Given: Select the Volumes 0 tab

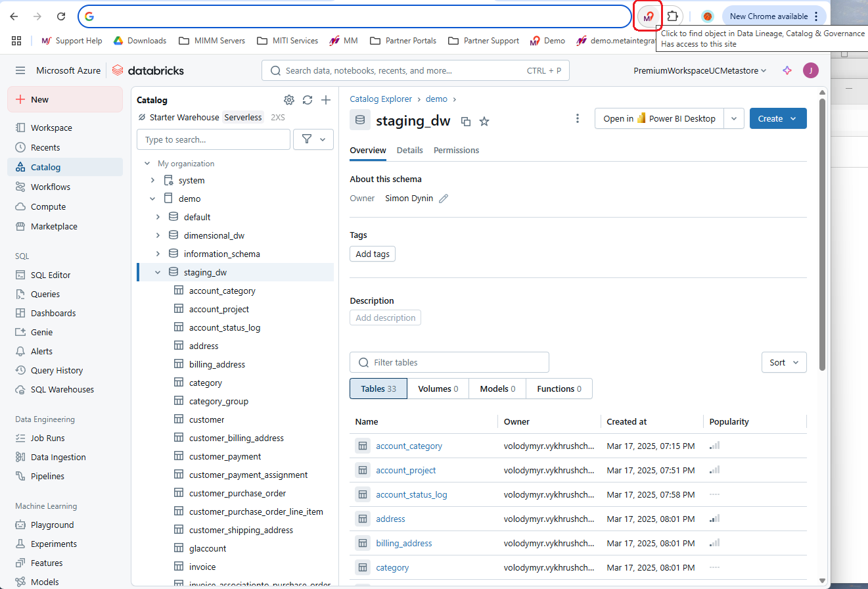Looking at the screenshot, I should point(438,389).
